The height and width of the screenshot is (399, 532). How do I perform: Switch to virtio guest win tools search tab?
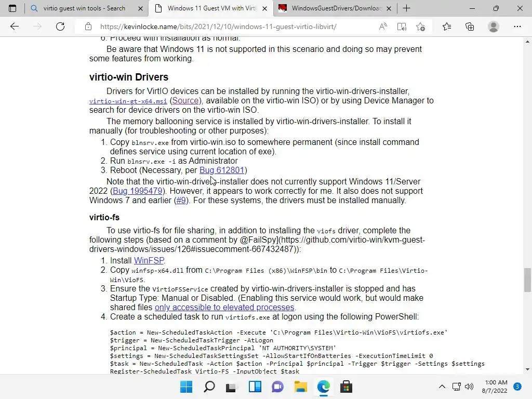click(84, 8)
